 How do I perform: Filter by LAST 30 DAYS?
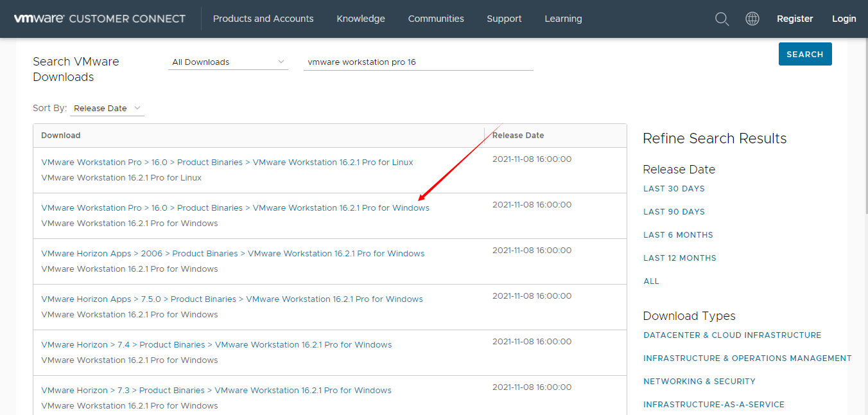674,189
